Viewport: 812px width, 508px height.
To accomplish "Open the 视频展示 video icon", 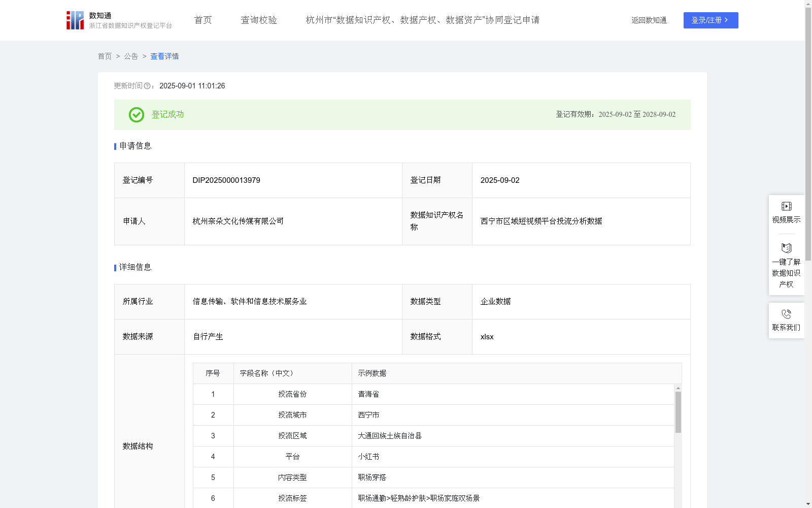I will 787,206.
